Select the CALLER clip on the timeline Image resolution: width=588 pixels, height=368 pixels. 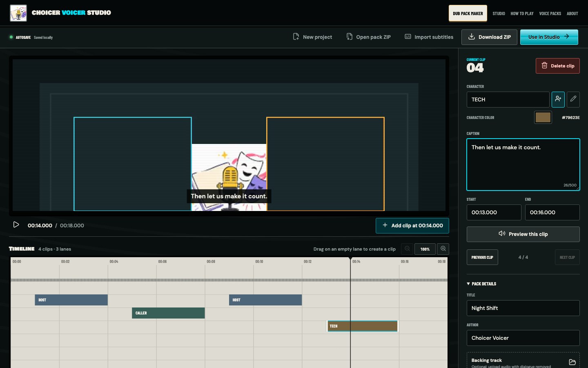coord(168,313)
